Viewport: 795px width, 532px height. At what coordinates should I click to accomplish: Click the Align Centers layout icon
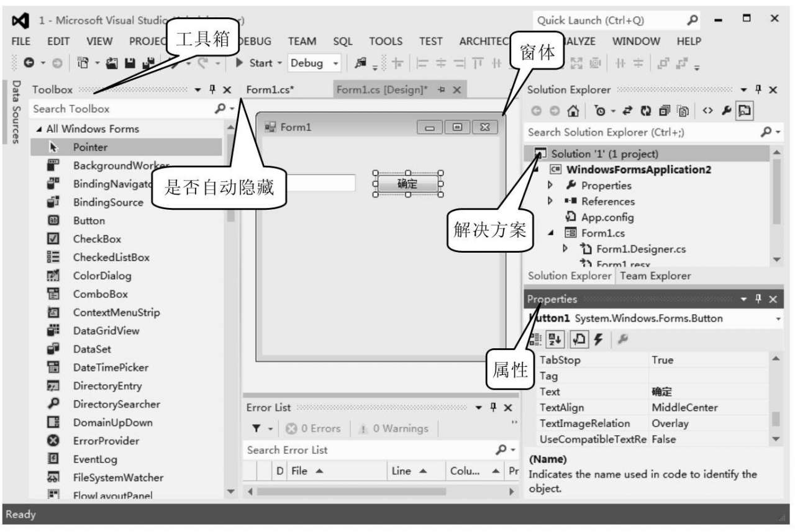pyautogui.click(x=440, y=63)
